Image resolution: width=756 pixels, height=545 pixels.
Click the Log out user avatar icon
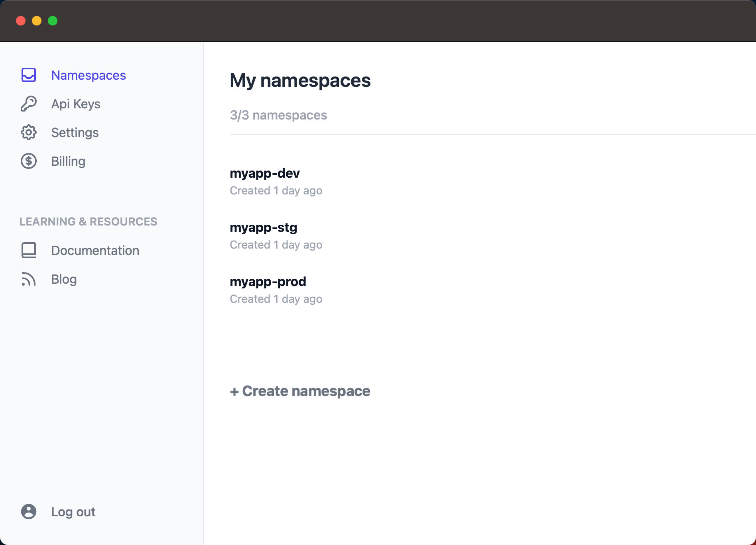[29, 512]
